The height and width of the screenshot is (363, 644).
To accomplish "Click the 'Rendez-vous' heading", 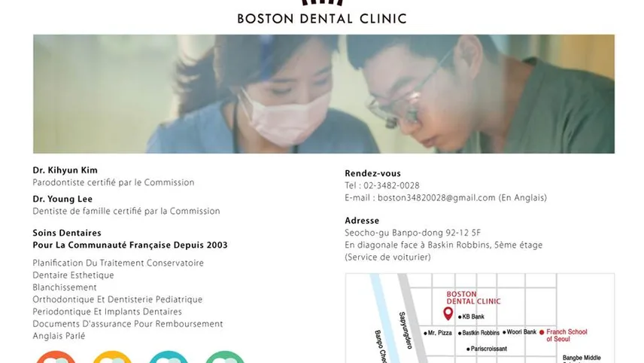I will click(372, 173).
